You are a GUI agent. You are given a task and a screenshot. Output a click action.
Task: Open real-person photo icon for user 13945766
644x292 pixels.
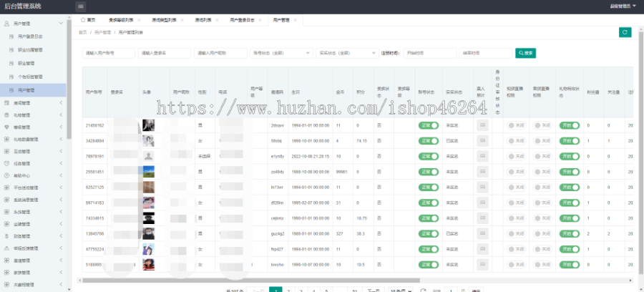click(482, 233)
